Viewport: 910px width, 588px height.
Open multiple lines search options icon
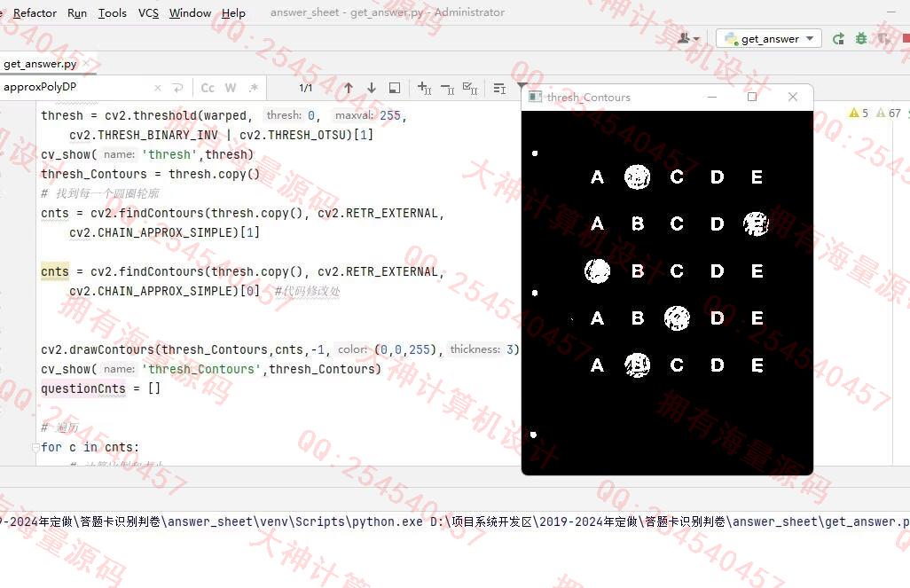click(x=499, y=88)
